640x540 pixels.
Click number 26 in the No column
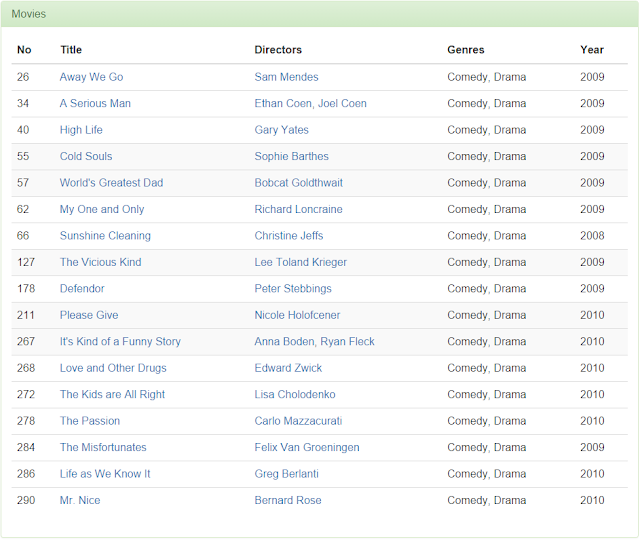tap(23, 77)
